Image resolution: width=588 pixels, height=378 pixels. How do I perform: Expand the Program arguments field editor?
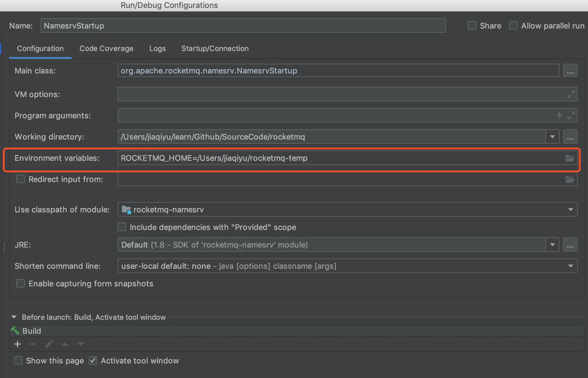(x=571, y=116)
